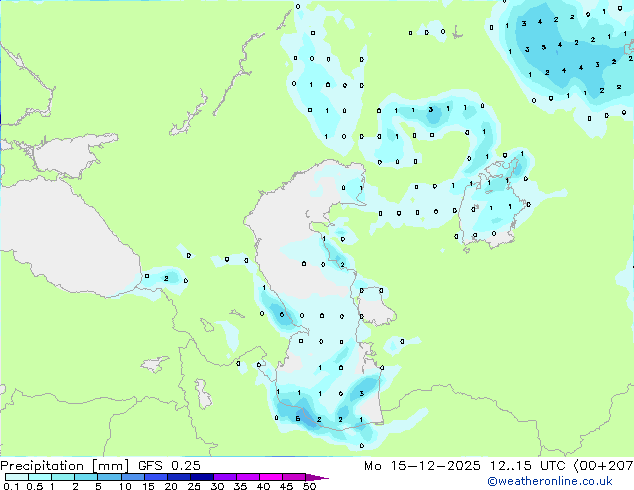Click the legend label '0.5'

(x=35, y=486)
